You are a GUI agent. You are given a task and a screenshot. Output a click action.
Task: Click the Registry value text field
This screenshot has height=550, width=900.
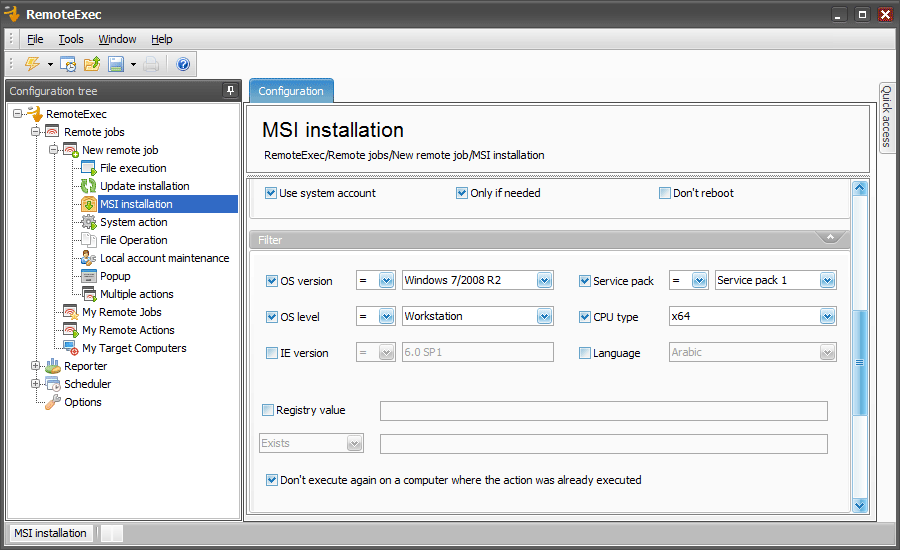point(603,410)
